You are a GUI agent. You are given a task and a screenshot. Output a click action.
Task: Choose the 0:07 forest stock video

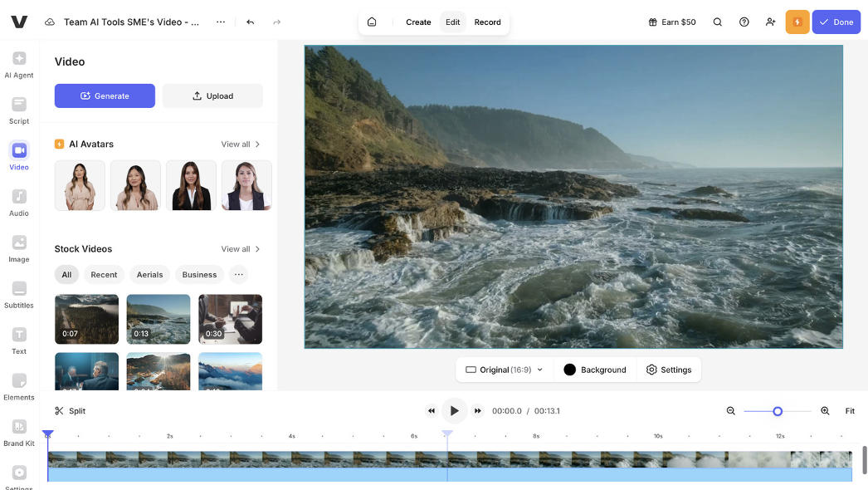click(86, 319)
